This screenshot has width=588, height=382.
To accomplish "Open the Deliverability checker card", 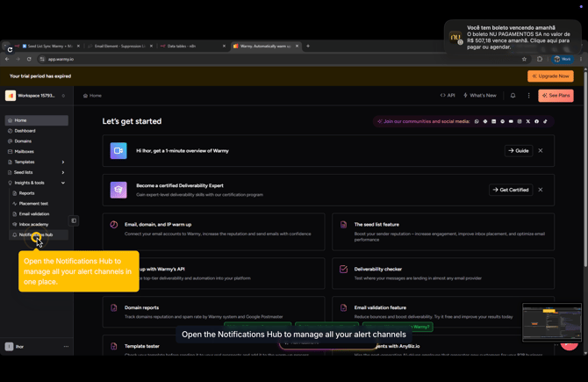I will (x=443, y=273).
